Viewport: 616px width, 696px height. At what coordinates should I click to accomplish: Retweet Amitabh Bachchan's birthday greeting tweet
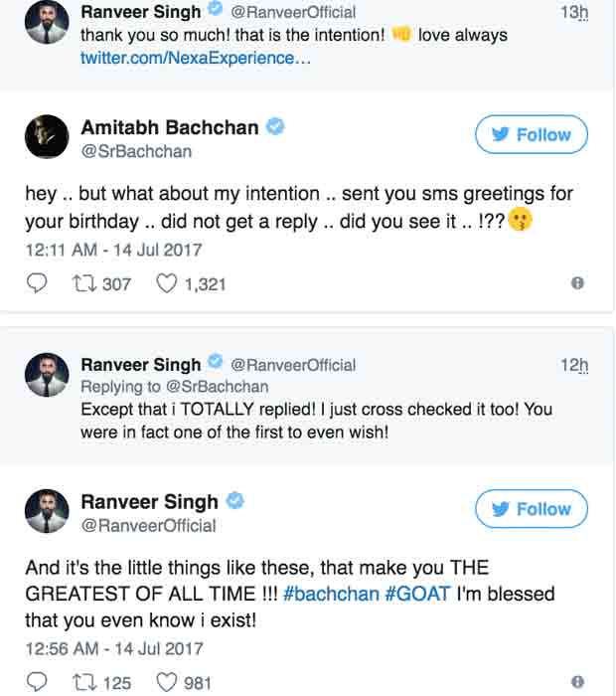click(85, 283)
